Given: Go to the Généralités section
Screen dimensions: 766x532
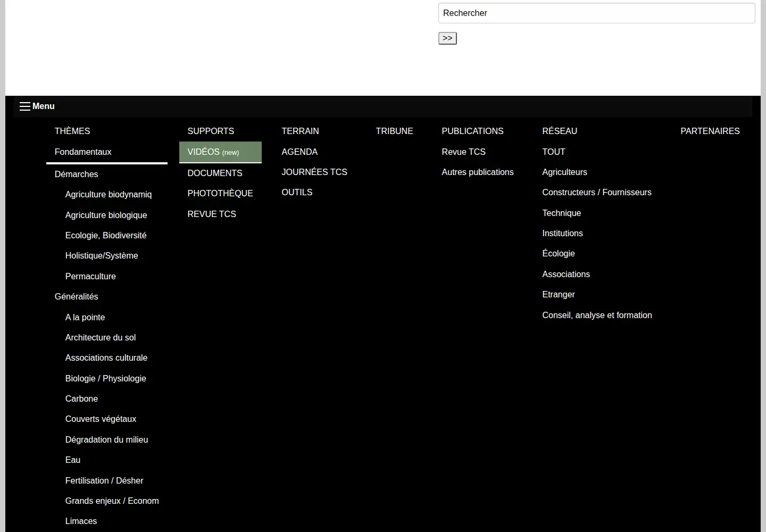Looking at the screenshot, I should [77, 297].
